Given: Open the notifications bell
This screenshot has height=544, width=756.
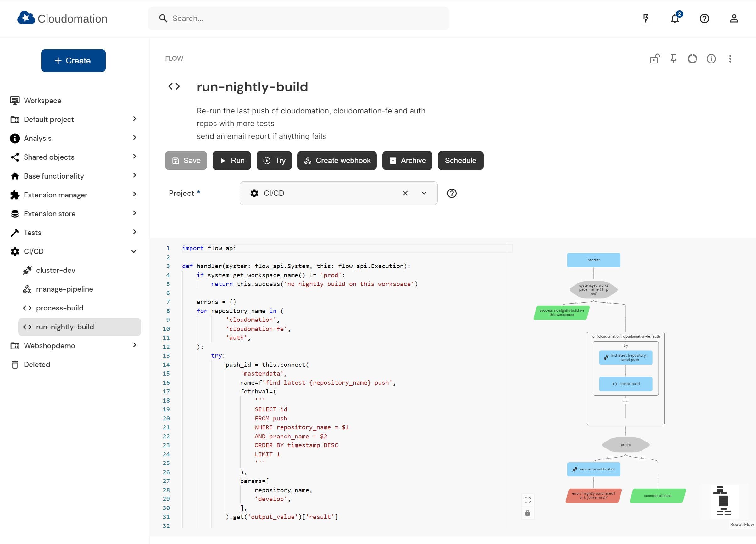Looking at the screenshot, I should 675,18.
